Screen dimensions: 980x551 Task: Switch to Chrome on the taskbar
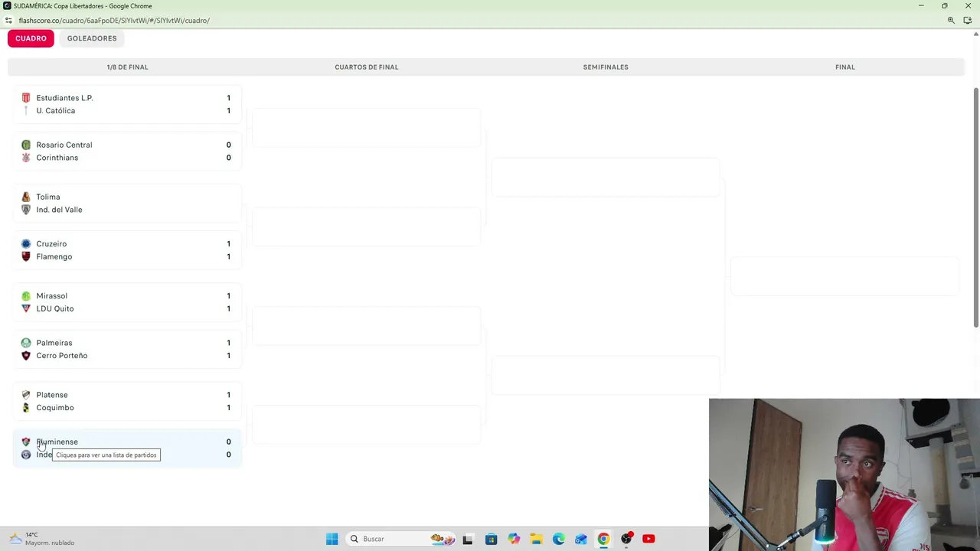pos(603,539)
